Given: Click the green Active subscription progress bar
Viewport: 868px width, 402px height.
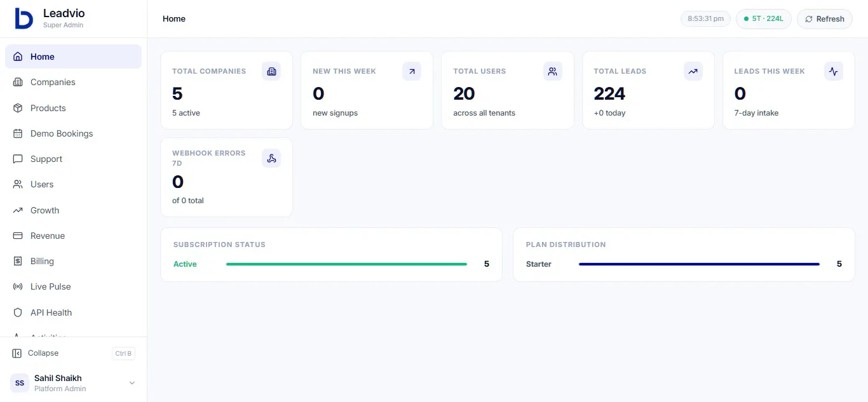Looking at the screenshot, I should 346,264.
